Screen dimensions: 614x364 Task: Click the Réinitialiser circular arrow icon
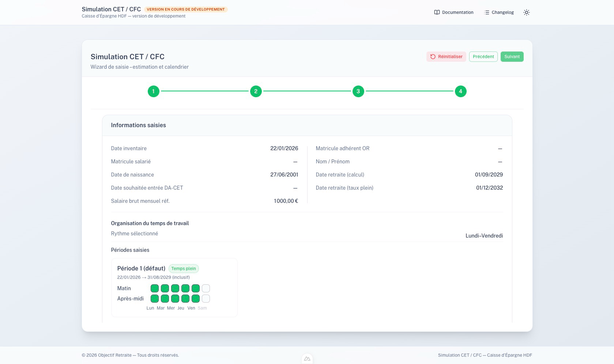433,57
